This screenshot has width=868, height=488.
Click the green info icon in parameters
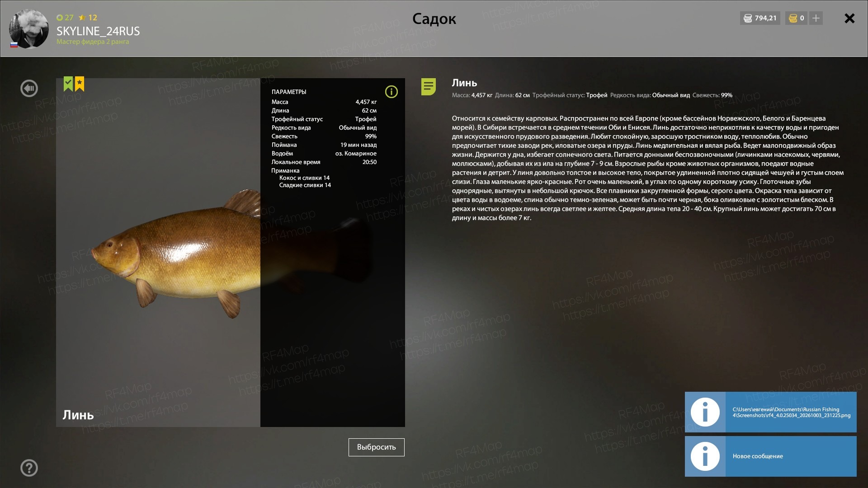391,92
